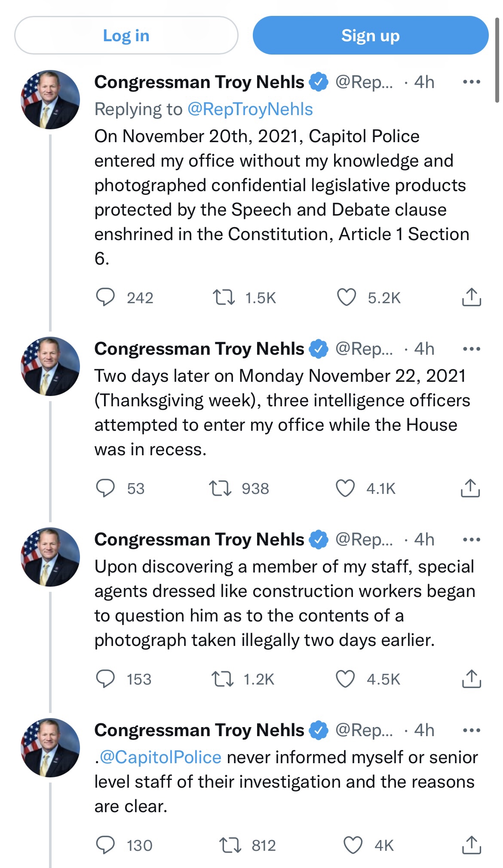Image resolution: width=503 pixels, height=868 pixels.
Task: Like the tweet mentioning @CapitolPolice
Action: click(x=353, y=845)
